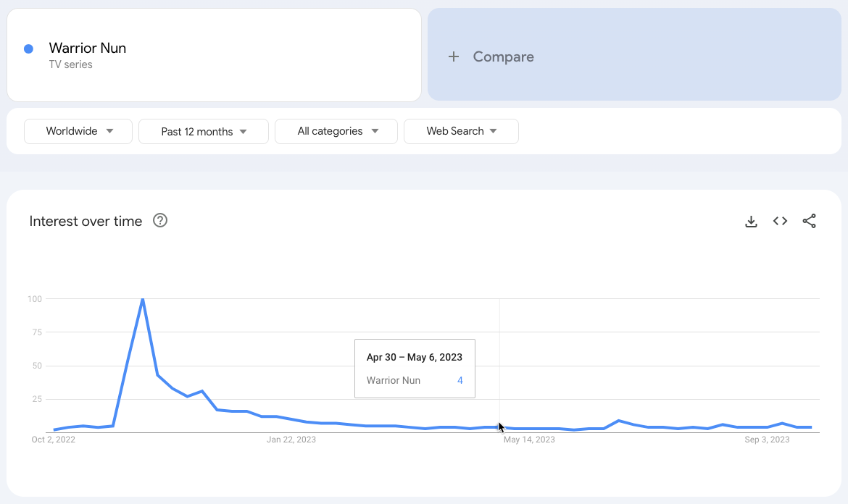
Task: Click the 75 y-axis label
Action: click(x=37, y=332)
